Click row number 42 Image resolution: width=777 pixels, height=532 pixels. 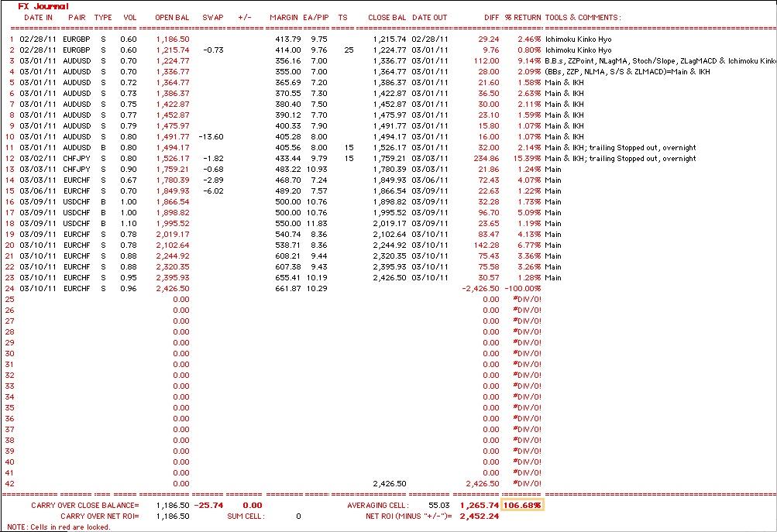pyautogui.click(x=9, y=484)
